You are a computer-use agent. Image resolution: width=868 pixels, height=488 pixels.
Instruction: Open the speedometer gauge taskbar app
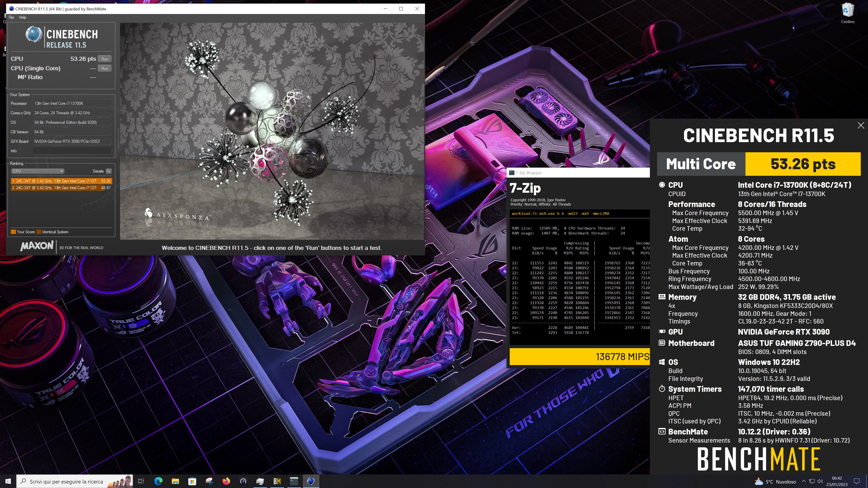coord(243,481)
